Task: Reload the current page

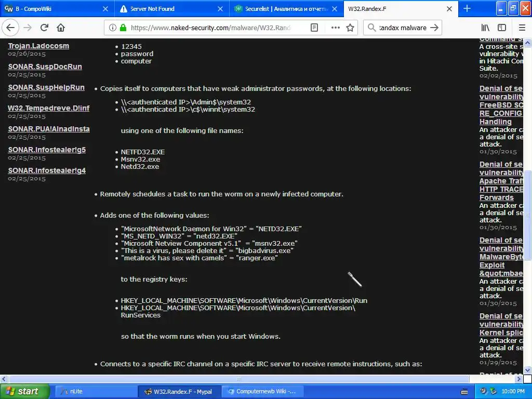Action: pos(44,28)
